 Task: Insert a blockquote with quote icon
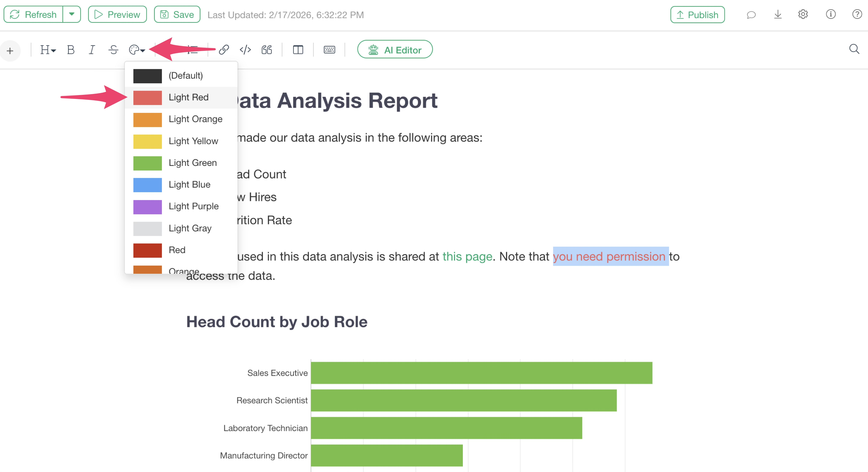tap(267, 50)
